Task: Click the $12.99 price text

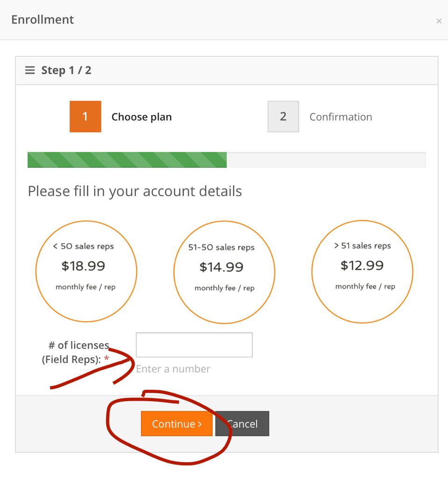Action: 362,266
